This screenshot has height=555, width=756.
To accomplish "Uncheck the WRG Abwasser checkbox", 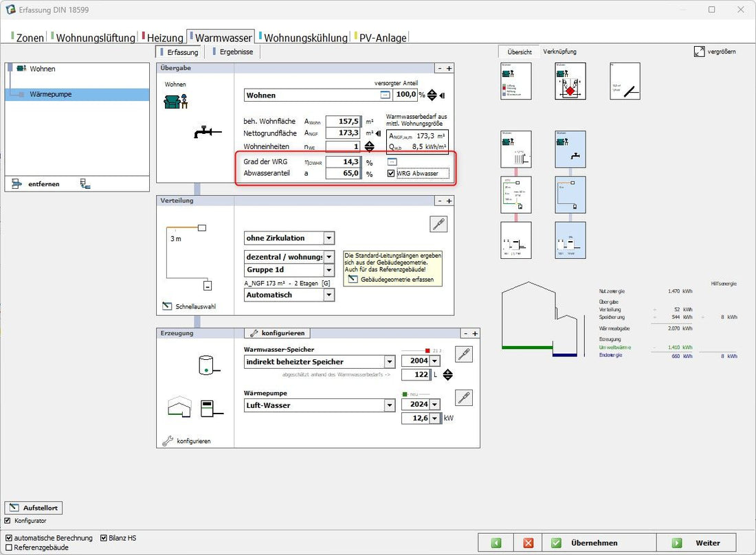I will coord(391,174).
